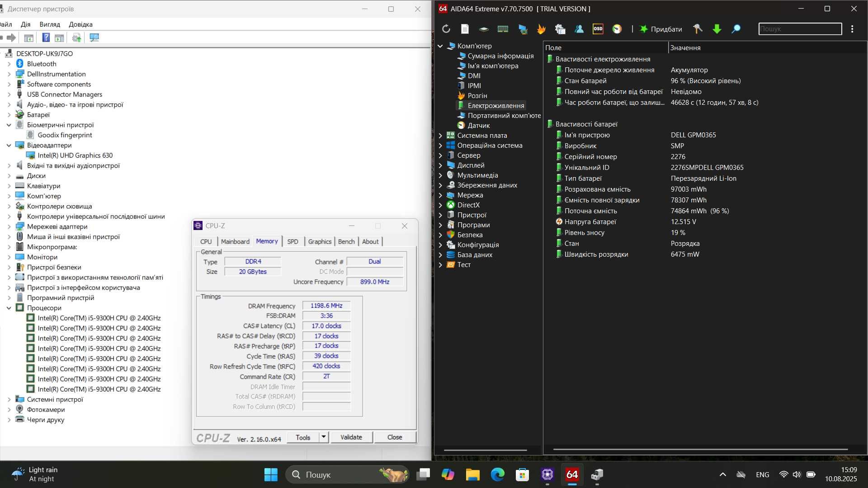
Task: Open the About tab in CPU-Z
Action: coord(370,242)
